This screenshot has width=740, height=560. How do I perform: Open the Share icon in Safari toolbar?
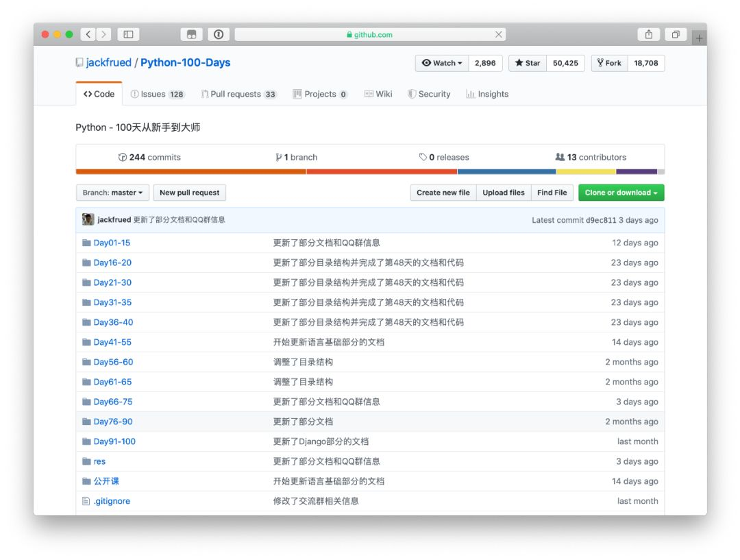click(x=649, y=34)
